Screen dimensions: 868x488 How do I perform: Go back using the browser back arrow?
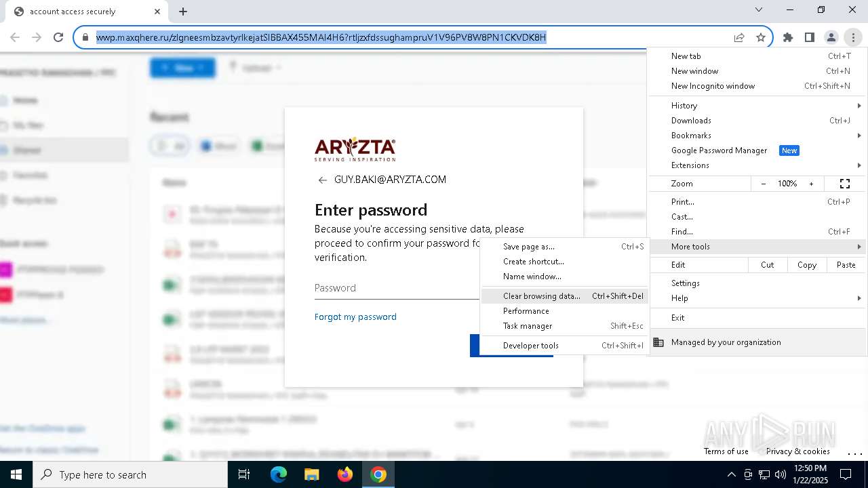point(15,38)
